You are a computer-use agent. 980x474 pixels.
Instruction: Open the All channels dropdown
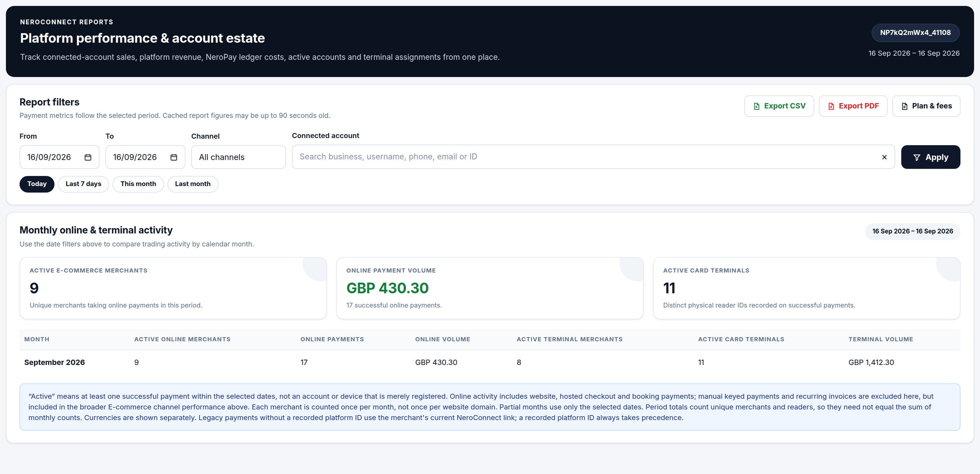tap(239, 157)
